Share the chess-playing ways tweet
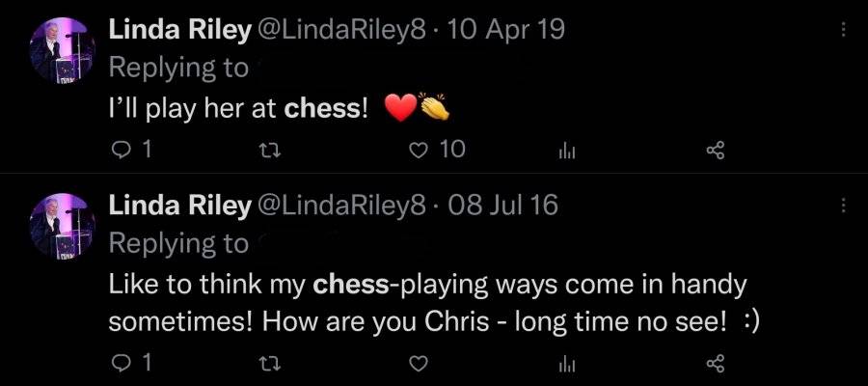The image size is (868, 386). click(716, 364)
